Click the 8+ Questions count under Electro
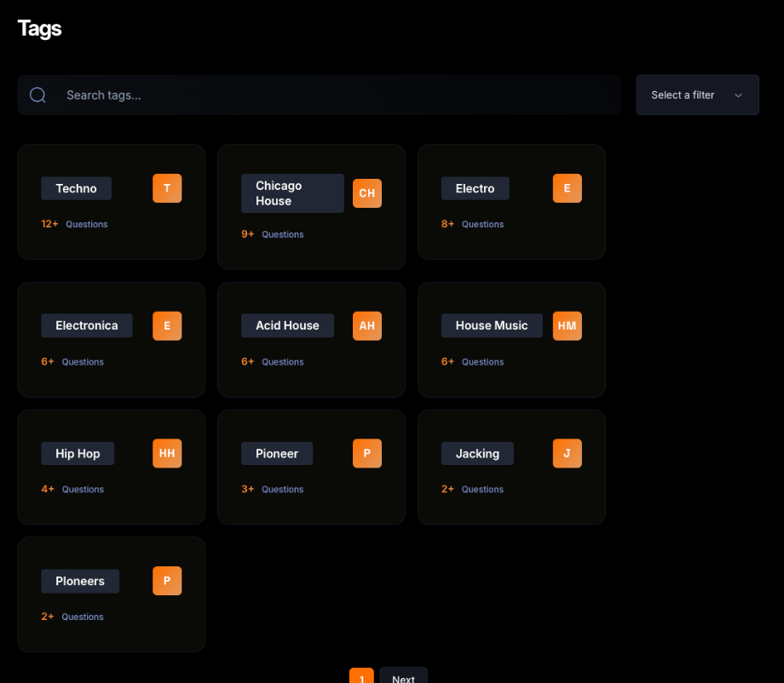The width and height of the screenshot is (784, 683). (472, 224)
